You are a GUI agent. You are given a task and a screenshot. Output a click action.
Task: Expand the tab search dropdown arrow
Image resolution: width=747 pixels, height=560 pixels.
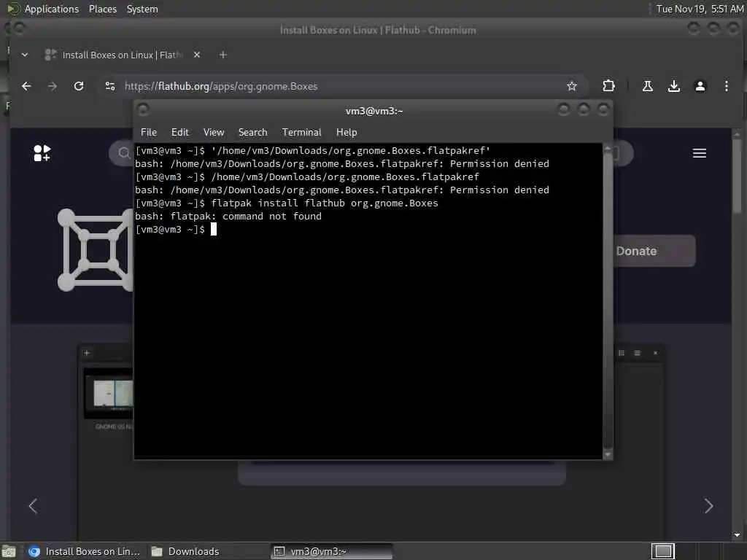[x=25, y=55]
